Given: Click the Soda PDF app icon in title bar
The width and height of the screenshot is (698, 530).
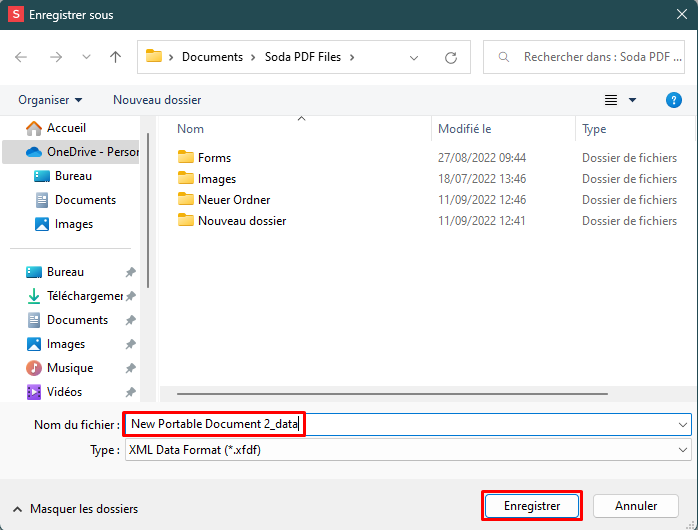Looking at the screenshot, I should (16, 14).
